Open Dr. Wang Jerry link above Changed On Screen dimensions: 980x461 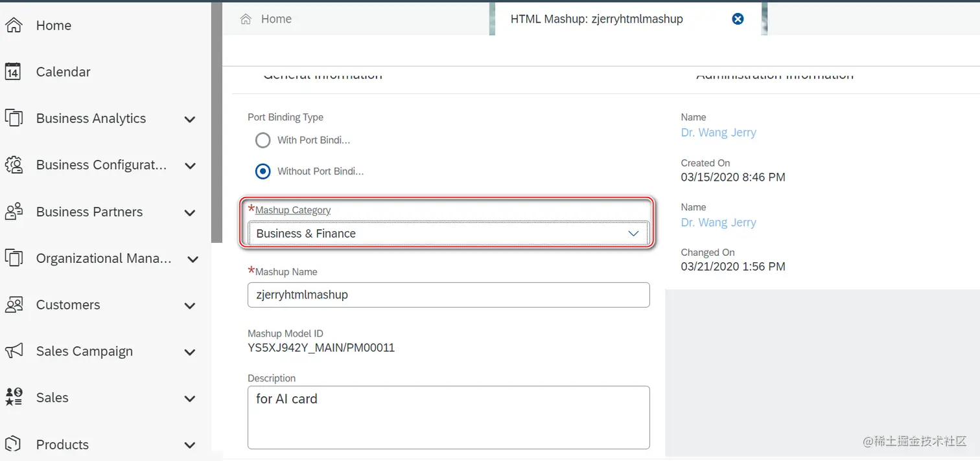point(718,223)
